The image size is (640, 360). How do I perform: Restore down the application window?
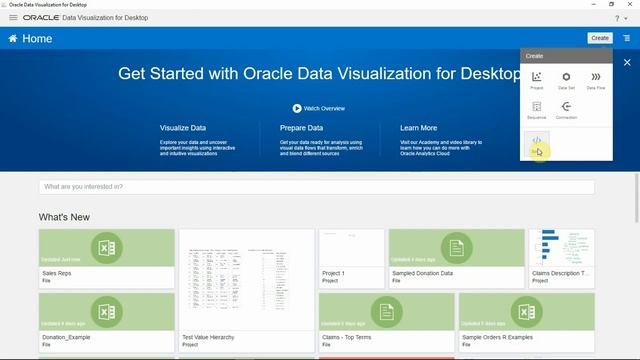[611, 4]
